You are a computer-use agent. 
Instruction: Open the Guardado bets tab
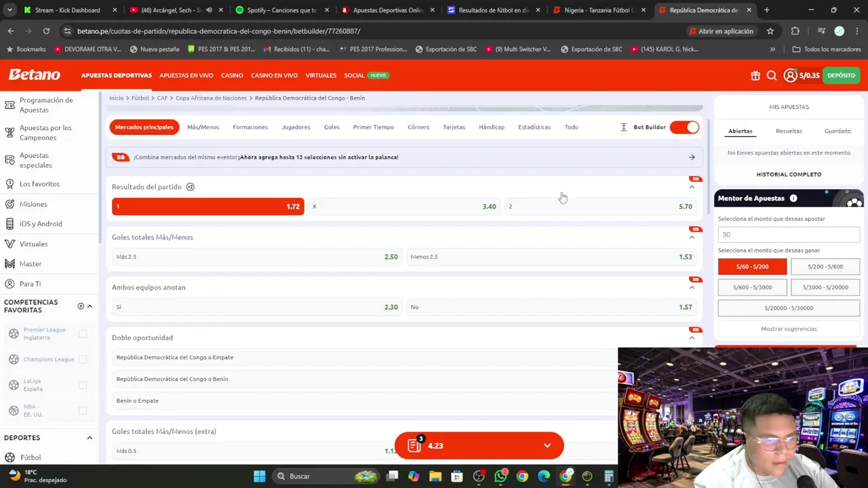(837, 131)
